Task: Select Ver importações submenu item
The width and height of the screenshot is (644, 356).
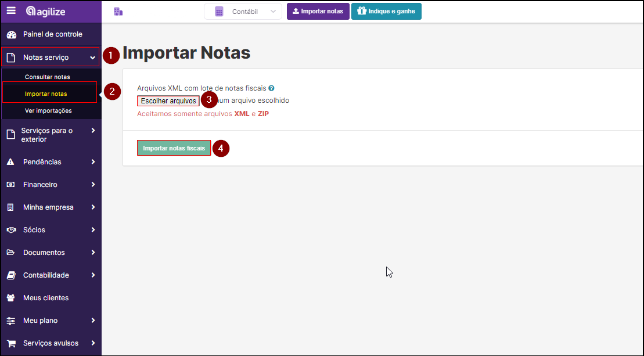Action: (x=48, y=110)
